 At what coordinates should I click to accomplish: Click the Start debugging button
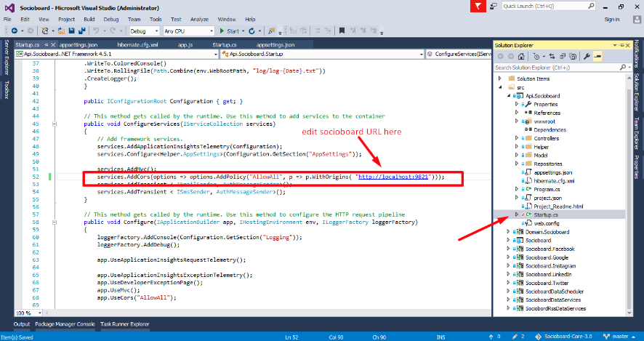point(229,31)
